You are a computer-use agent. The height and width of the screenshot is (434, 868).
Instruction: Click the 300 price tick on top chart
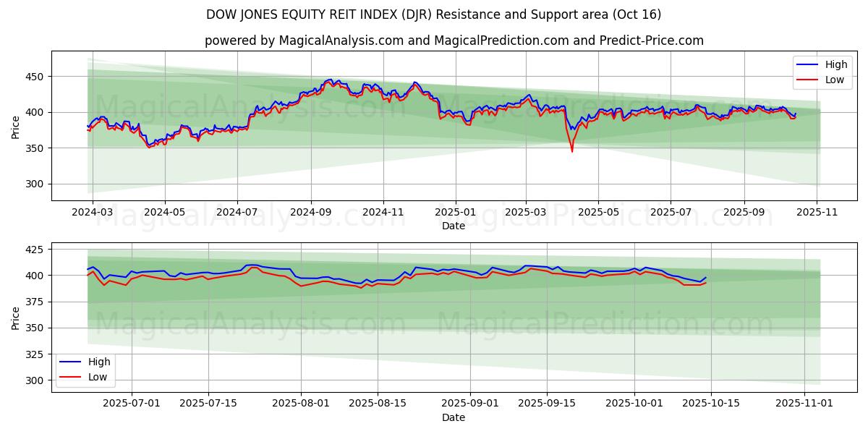coord(33,184)
